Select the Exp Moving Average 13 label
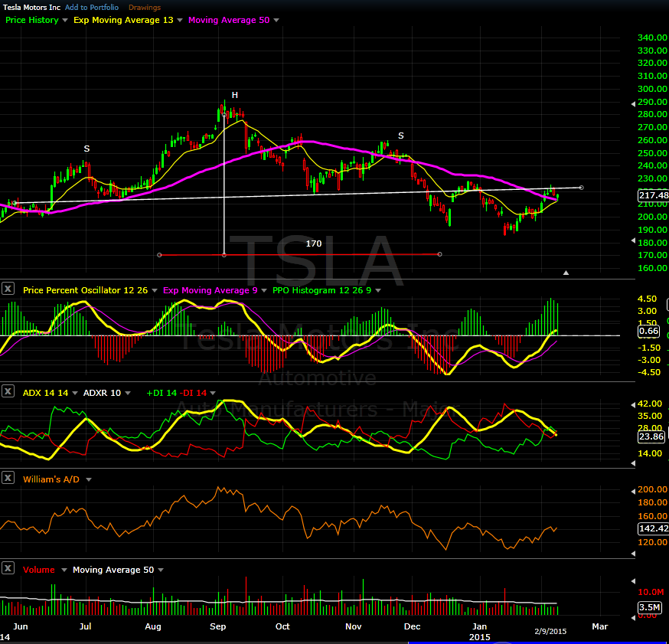The height and width of the screenshot is (644, 669). [123, 20]
